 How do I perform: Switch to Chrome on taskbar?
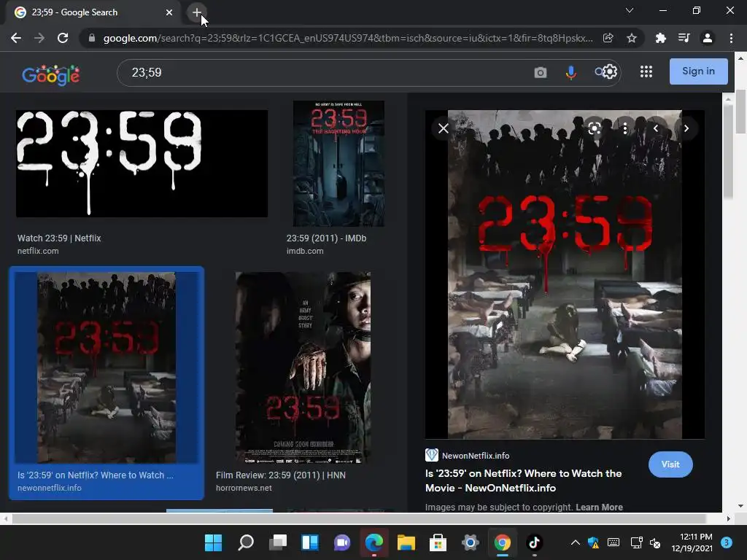[x=502, y=542]
